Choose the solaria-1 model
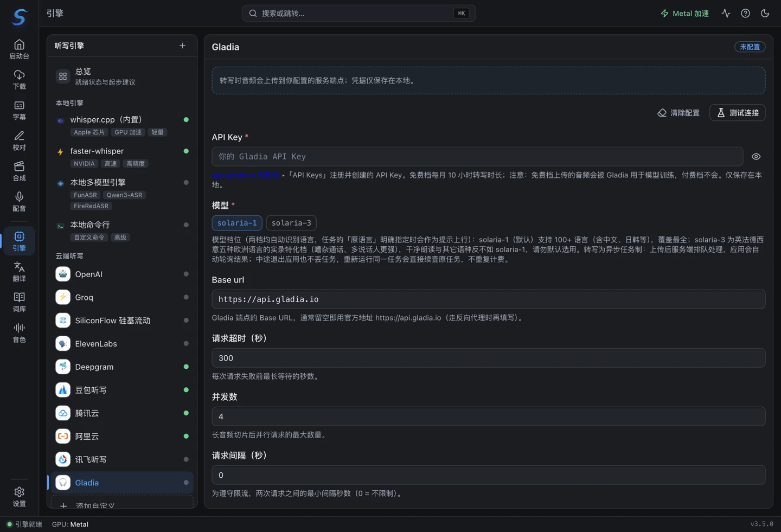The width and height of the screenshot is (781, 532). [x=237, y=223]
